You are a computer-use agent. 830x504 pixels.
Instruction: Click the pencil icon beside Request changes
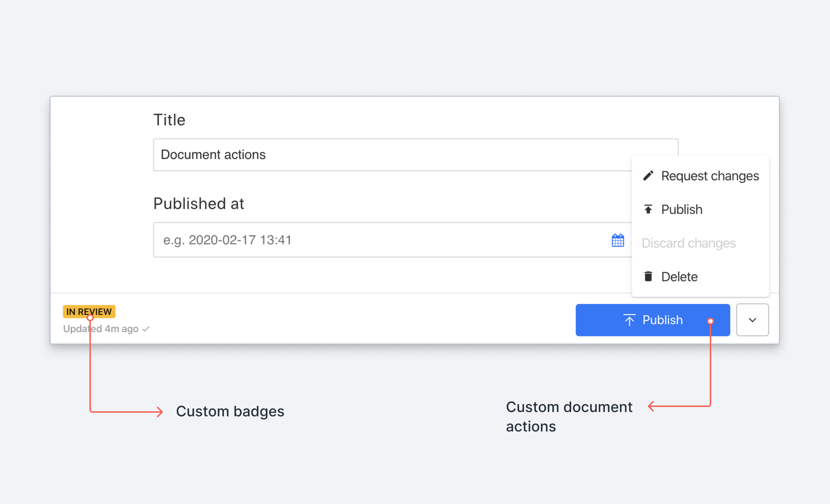coord(648,176)
